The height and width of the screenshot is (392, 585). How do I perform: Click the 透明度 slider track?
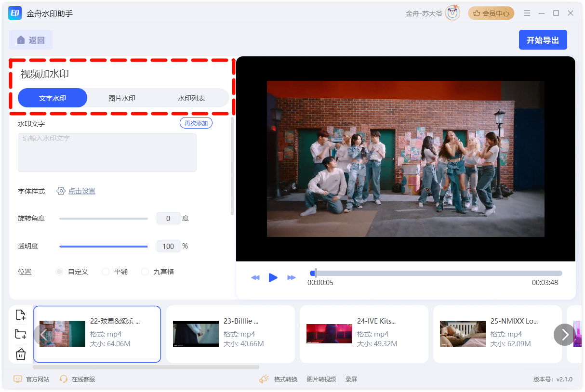pyautogui.click(x=104, y=247)
